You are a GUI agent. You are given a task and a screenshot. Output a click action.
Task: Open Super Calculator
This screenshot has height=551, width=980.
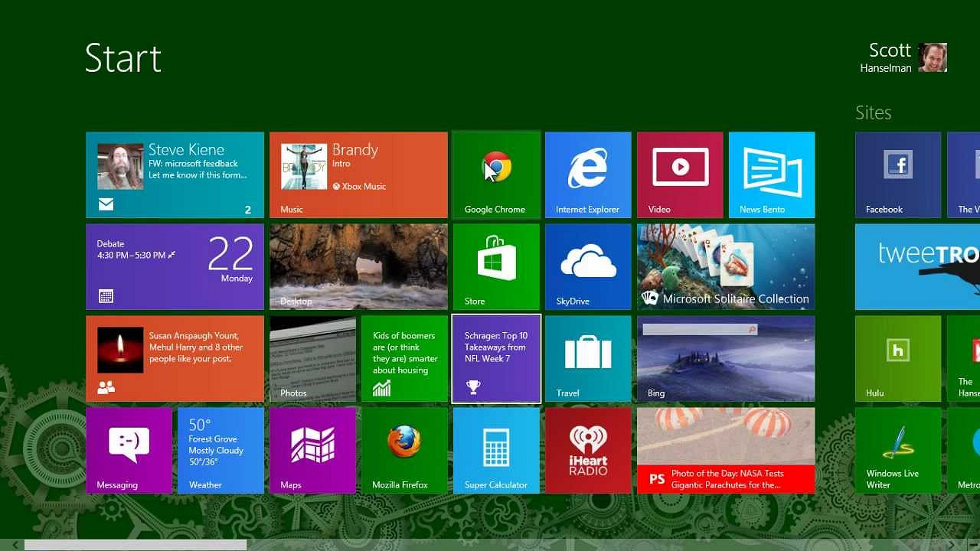click(496, 450)
